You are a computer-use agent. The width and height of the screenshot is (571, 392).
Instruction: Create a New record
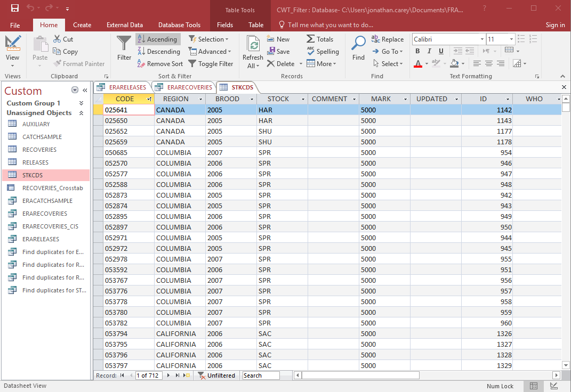click(x=278, y=39)
